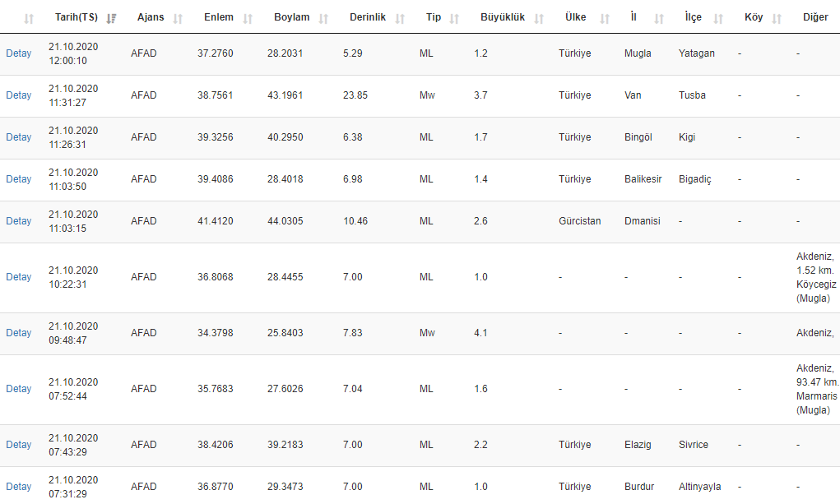The image size is (840, 504).
Task: Click sort icon beside Büyüklük header
Action: pyautogui.click(x=539, y=18)
